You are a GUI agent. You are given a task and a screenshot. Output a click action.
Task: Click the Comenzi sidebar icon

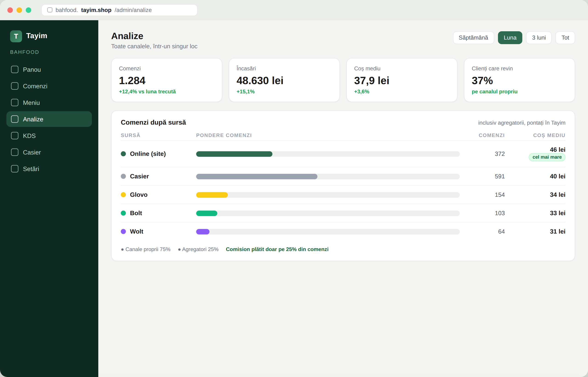coord(15,86)
